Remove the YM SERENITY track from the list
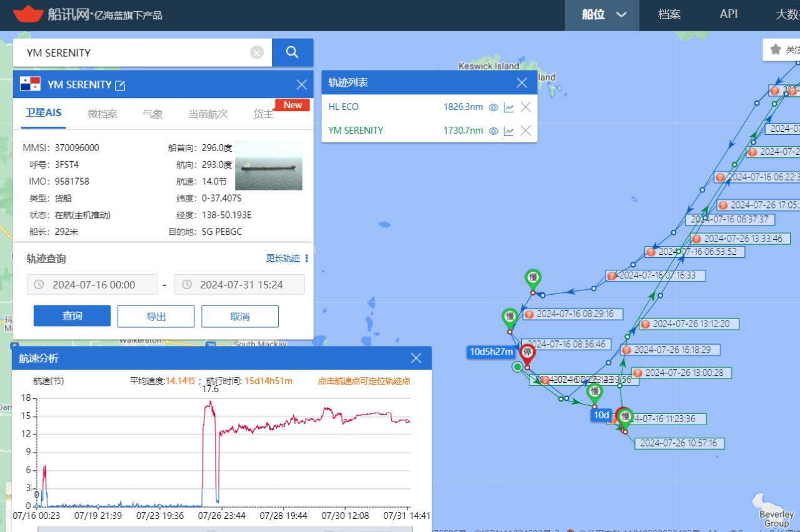This screenshot has width=800, height=532. pyautogui.click(x=526, y=131)
